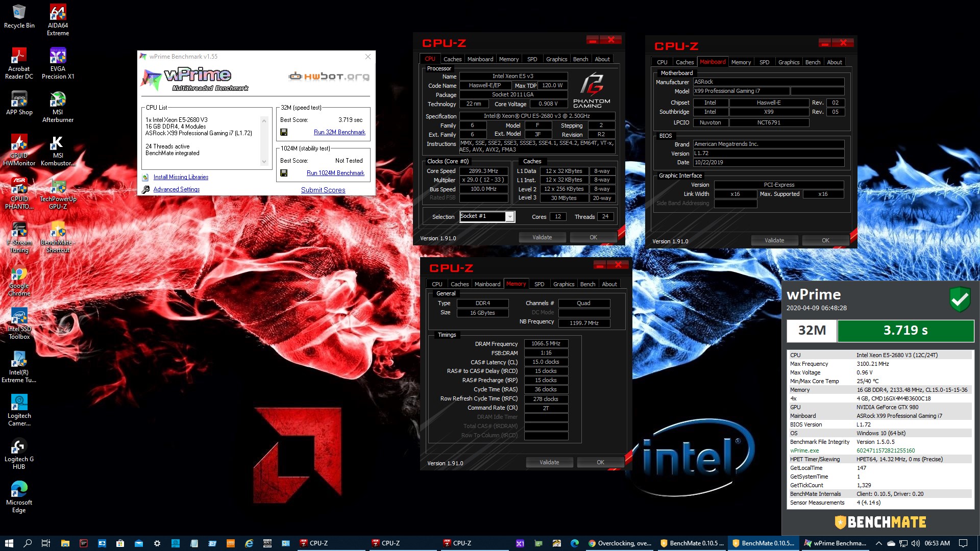The height and width of the screenshot is (551, 980).
Task: Open CPUID HWMonitor desktop icon
Action: click(19, 150)
